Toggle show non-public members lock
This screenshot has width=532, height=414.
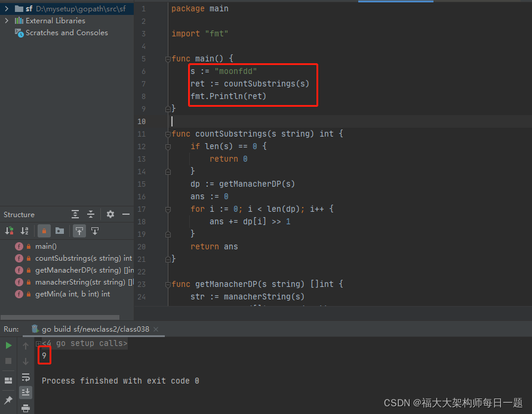[x=44, y=231]
